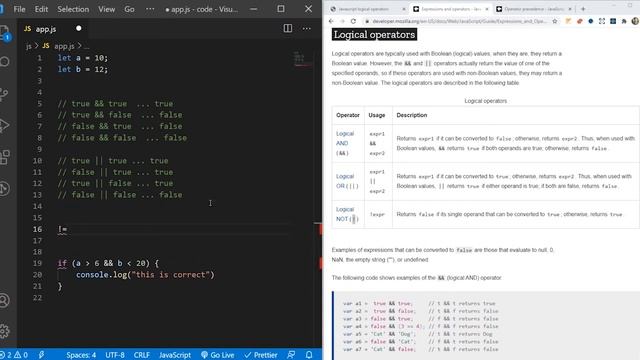Click the console.log line of code

click(145, 275)
